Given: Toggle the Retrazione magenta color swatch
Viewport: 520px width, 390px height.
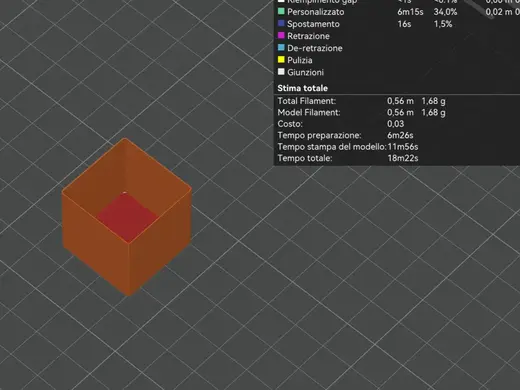Looking at the screenshot, I should point(281,36).
